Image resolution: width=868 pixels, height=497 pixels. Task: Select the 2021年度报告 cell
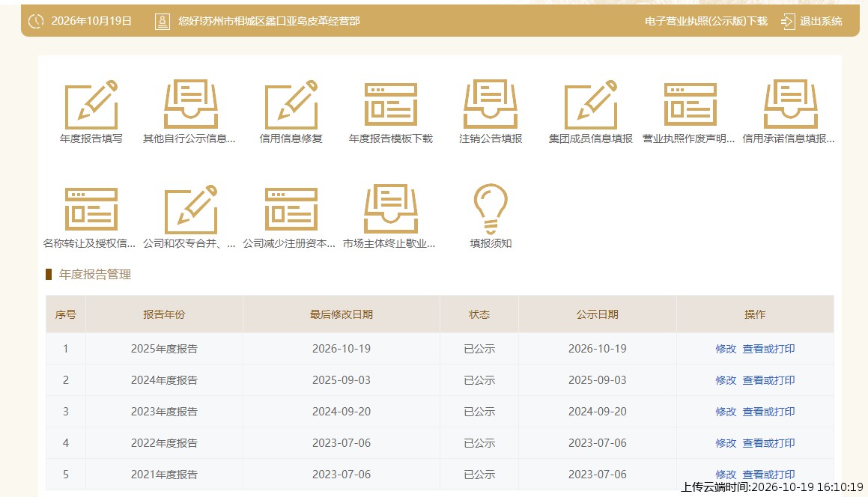click(164, 475)
